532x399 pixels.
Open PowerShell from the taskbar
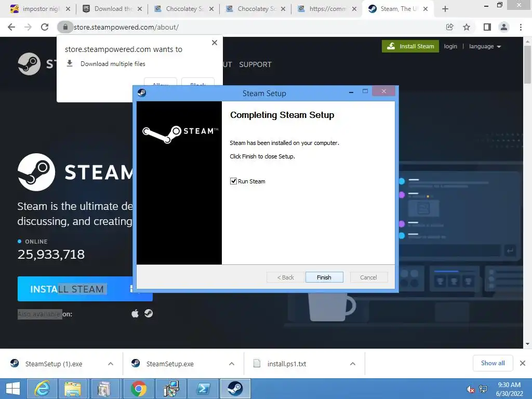[x=203, y=389]
